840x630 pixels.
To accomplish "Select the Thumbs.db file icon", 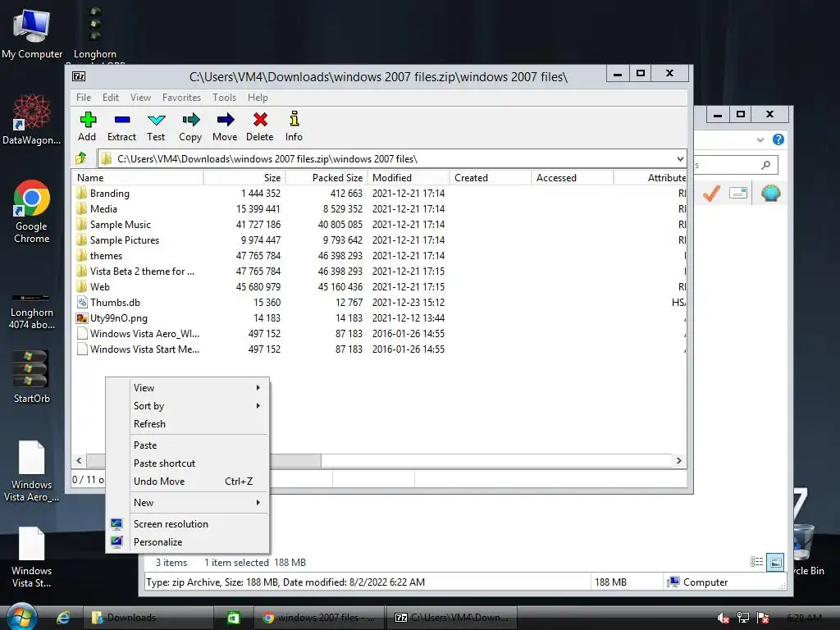I will coord(82,303).
